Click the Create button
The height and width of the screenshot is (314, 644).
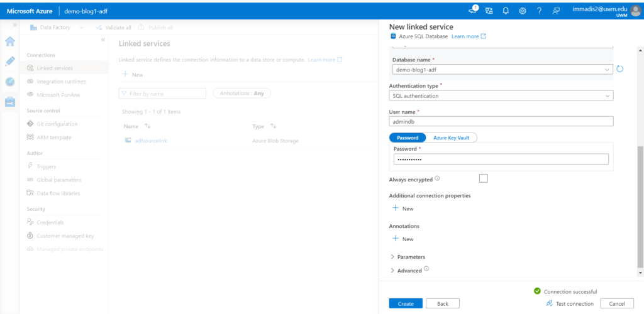click(406, 303)
